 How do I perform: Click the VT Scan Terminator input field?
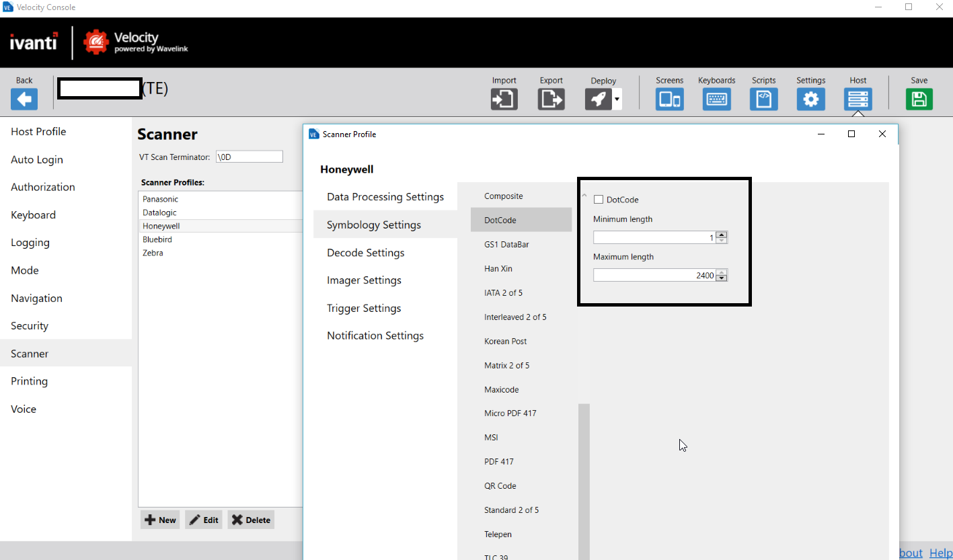[x=249, y=156]
